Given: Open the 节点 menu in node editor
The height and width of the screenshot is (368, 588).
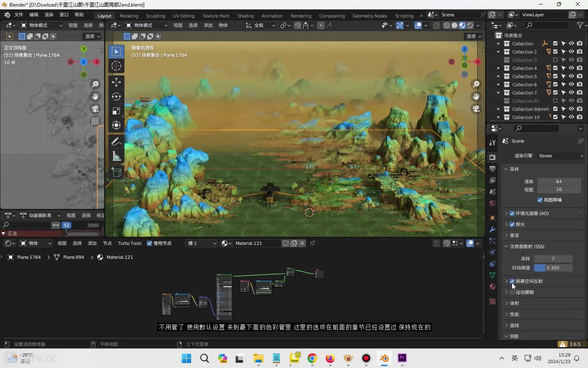Looking at the screenshot, I should [107, 243].
